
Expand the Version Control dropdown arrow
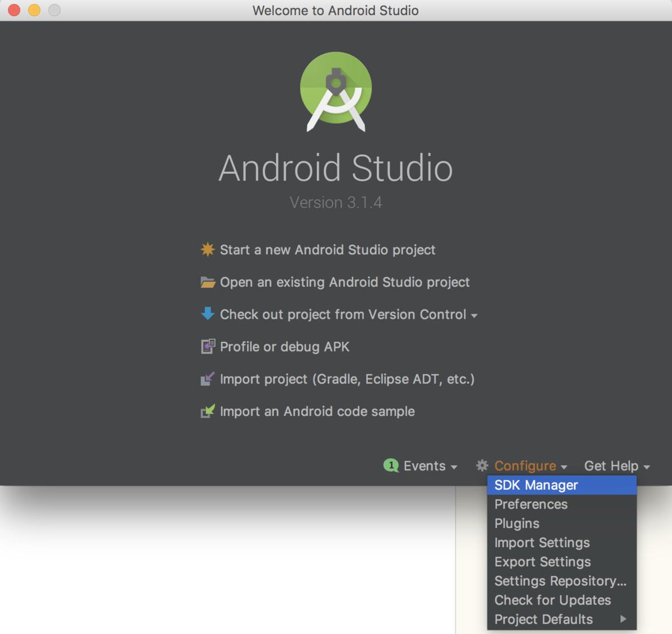point(474,316)
